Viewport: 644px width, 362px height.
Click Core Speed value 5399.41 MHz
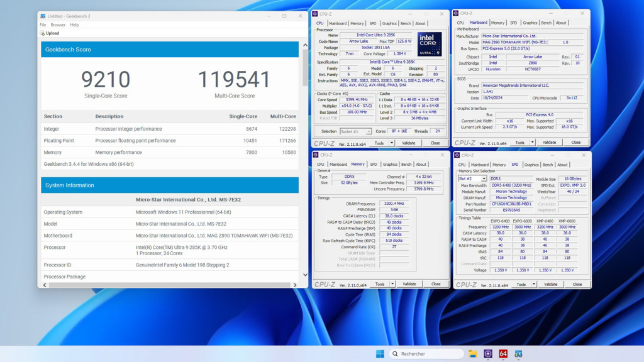point(357,100)
